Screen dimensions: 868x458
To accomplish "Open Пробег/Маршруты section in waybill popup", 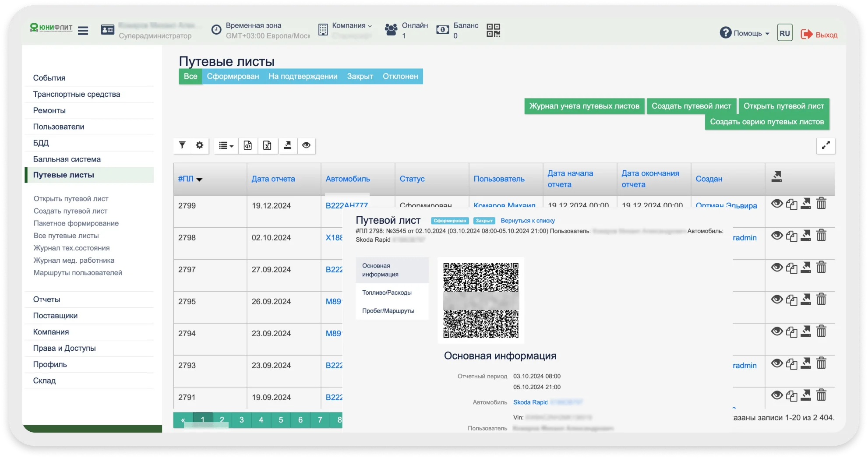I will point(392,311).
